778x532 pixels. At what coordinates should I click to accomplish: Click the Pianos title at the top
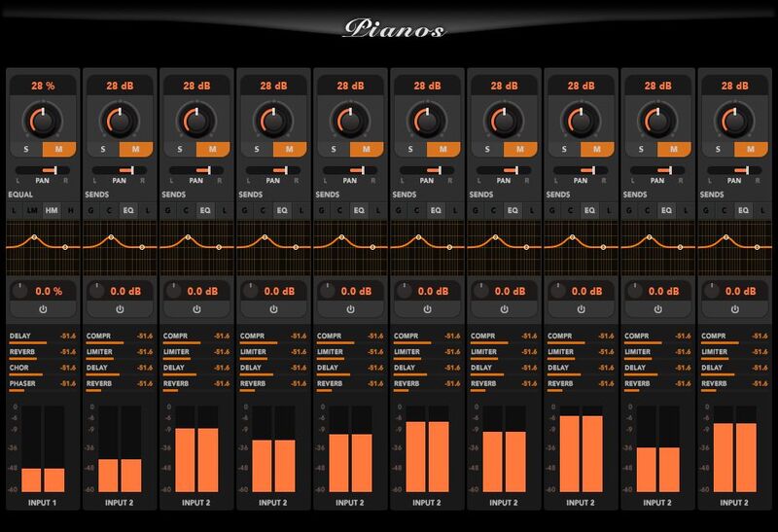(395, 29)
